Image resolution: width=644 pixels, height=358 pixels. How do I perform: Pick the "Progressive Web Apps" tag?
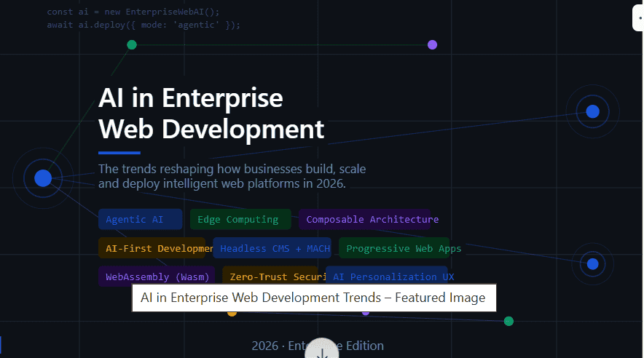click(x=394, y=248)
